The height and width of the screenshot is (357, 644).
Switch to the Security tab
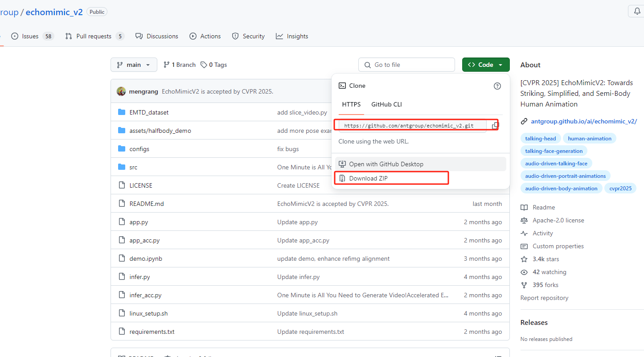point(248,36)
